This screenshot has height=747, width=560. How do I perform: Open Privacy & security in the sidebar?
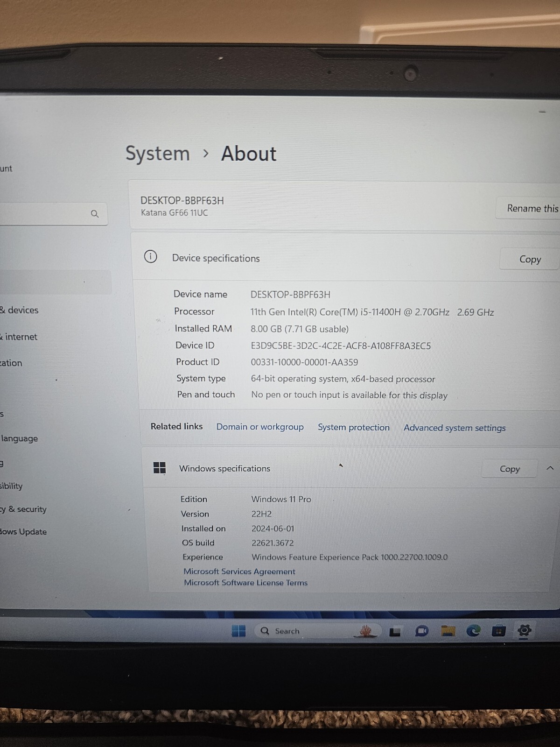click(23, 509)
